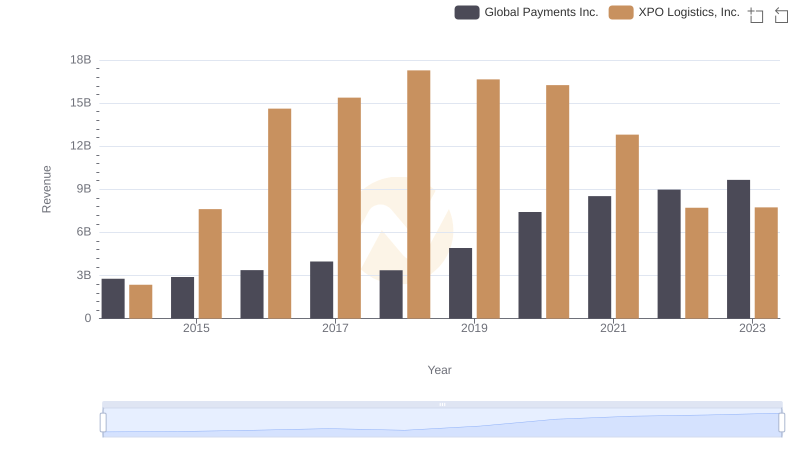Screen dimensions: 800x461
Task: Click the right handle of the zoom slider
Action: tap(782, 423)
